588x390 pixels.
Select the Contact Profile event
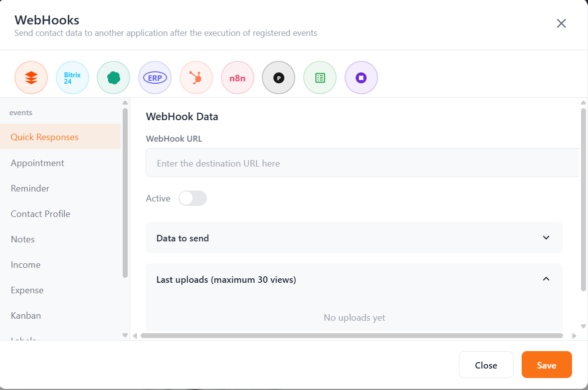click(x=40, y=213)
